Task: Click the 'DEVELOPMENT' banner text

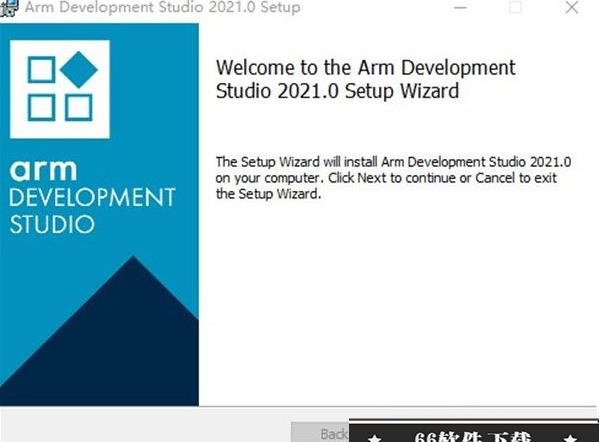Action: (92, 198)
